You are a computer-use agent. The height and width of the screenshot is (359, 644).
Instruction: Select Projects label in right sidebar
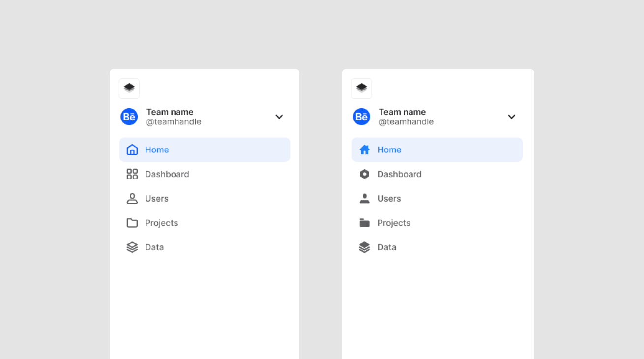(x=394, y=223)
